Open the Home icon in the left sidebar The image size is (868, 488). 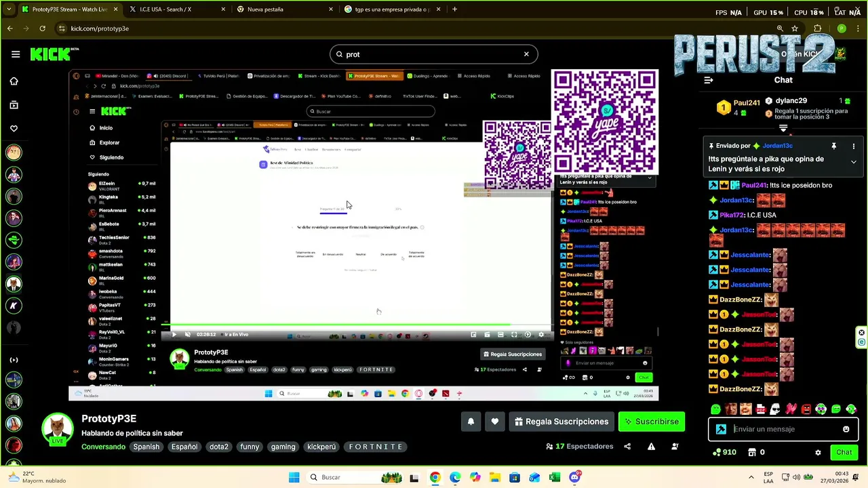tap(14, 81)
